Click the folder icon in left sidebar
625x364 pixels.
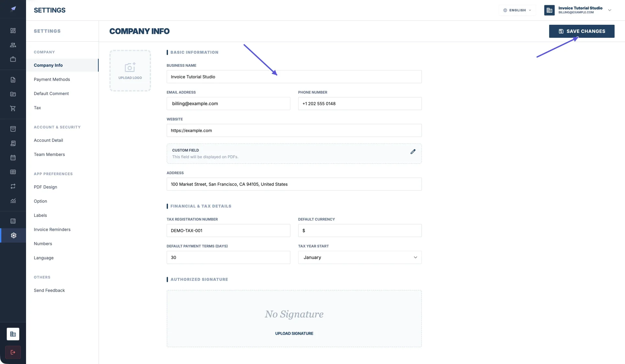coord(13,94)
